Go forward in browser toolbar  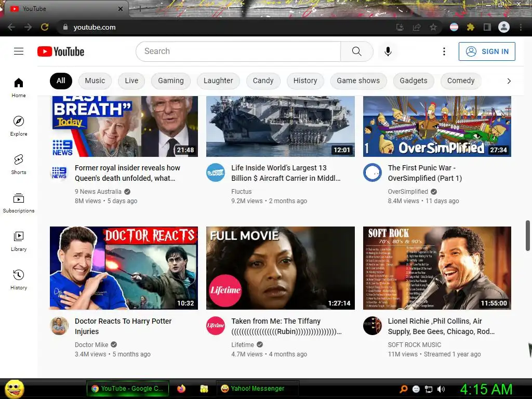(x=28, y=27)
